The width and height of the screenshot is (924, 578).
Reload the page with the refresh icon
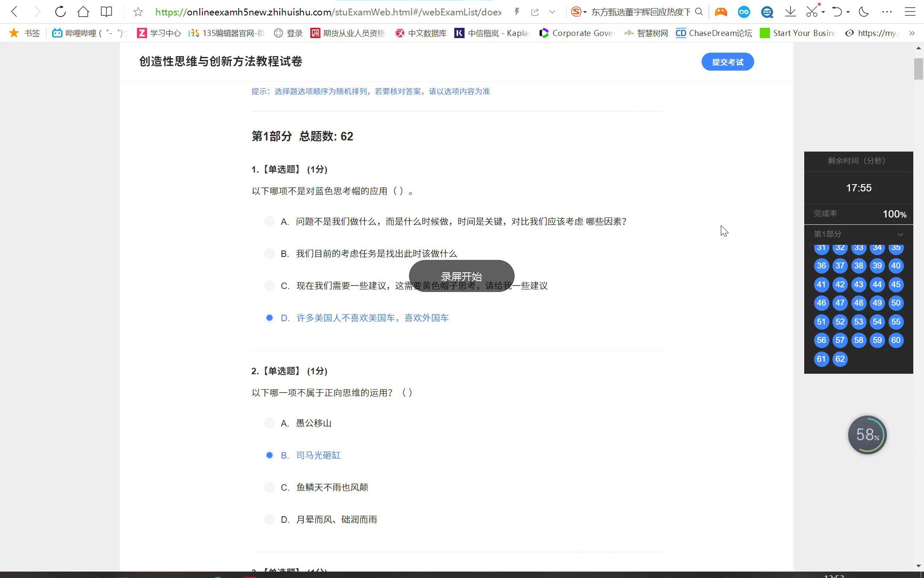(x=60, y=12)
